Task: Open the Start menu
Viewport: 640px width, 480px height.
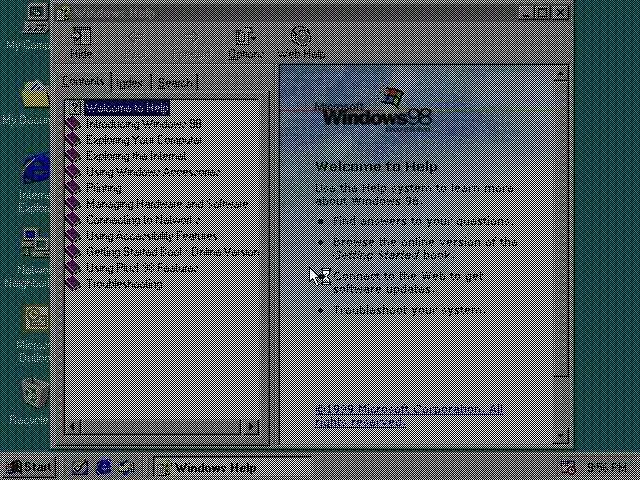Action: coord(29,467)
